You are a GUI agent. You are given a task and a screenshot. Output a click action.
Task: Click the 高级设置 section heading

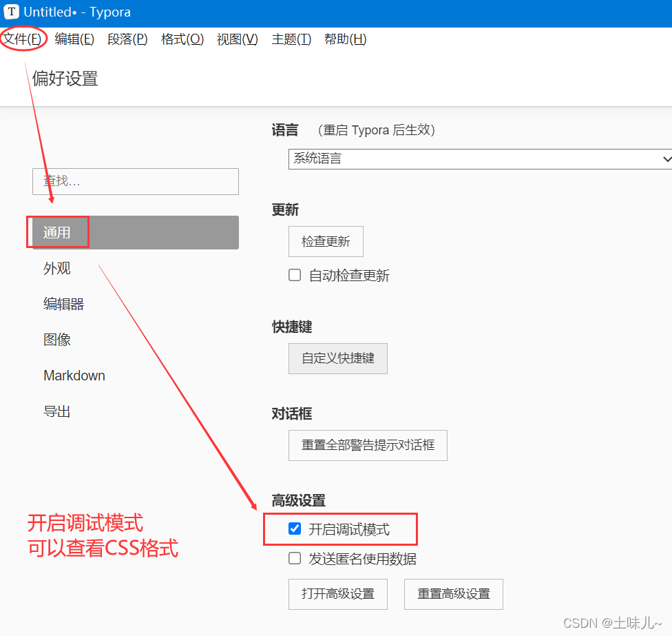pyautogui.click(x=299, y=500)
